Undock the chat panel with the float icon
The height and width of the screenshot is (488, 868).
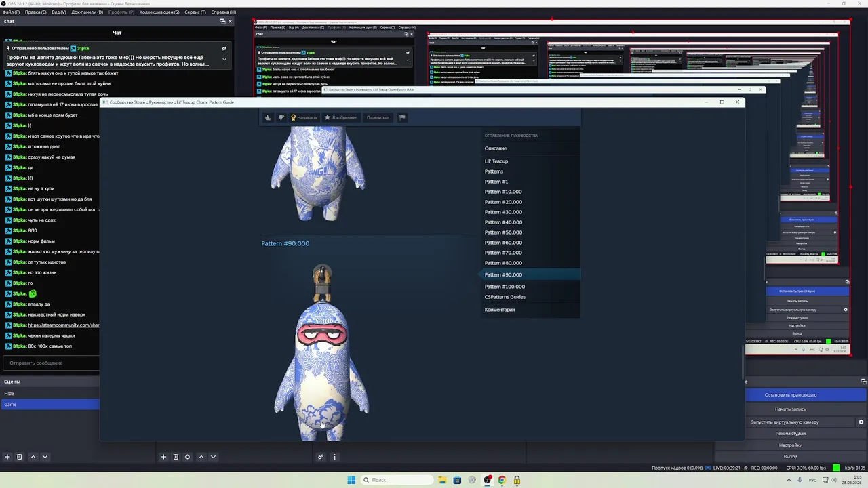(222, 22)
